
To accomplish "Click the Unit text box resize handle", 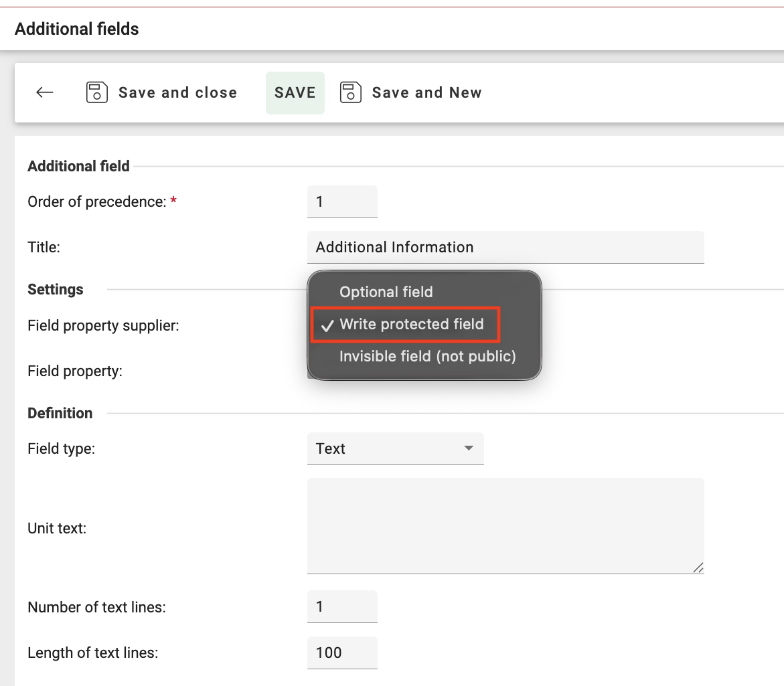I will pos(698,568).
